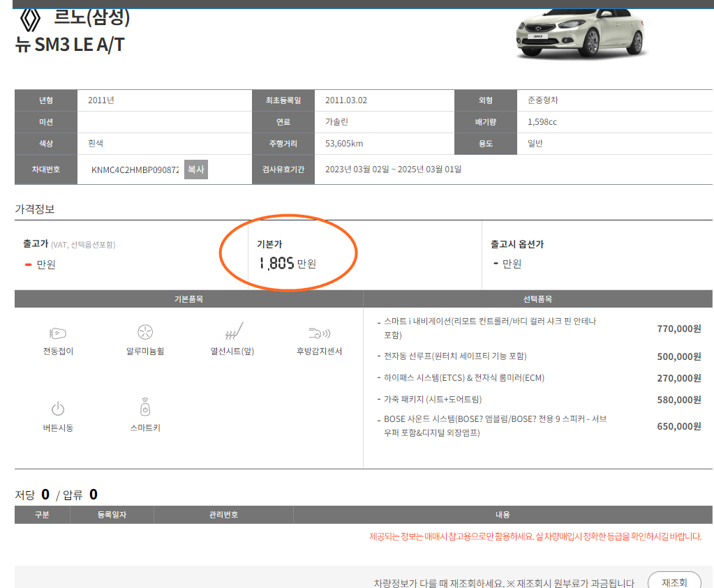Image resolution: width=714 pixels, height=588 pixels.
Task: Click the 관리번호 column header
Action: [223, 515]
